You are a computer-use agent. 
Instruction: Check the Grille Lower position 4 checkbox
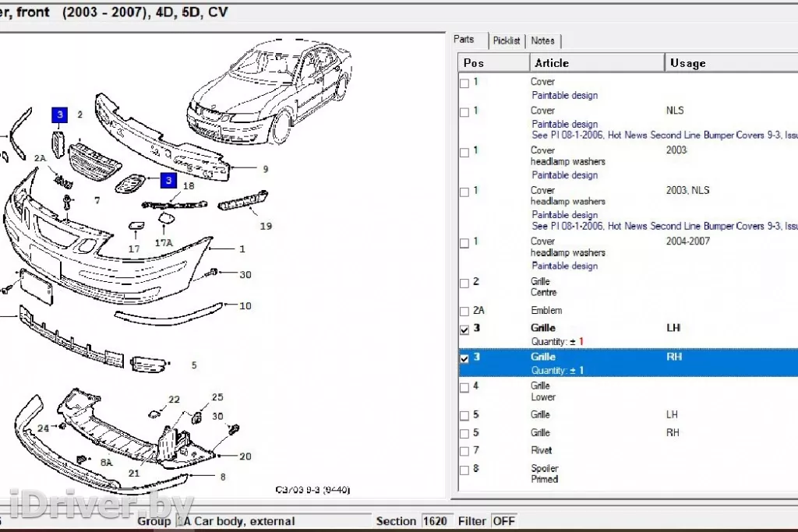click(x=464, y=388)
